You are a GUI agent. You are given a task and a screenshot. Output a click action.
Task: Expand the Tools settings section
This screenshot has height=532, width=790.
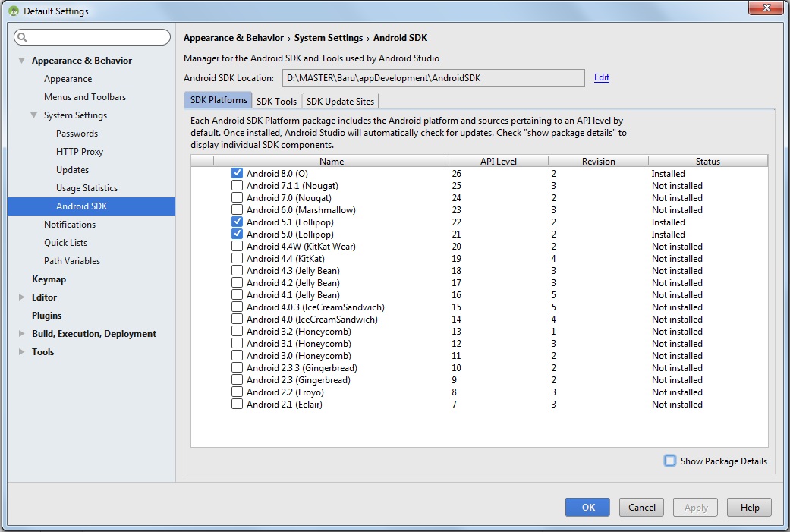[x=22, y=352]
